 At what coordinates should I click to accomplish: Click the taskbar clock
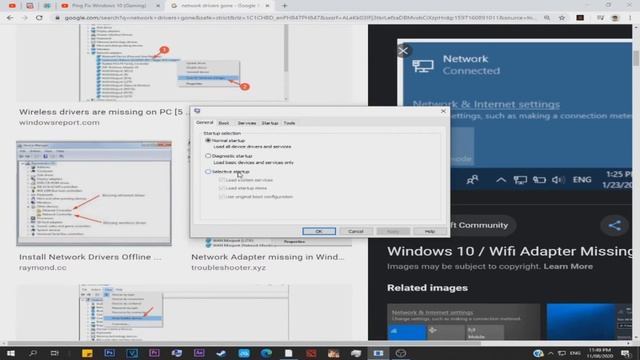600,353
